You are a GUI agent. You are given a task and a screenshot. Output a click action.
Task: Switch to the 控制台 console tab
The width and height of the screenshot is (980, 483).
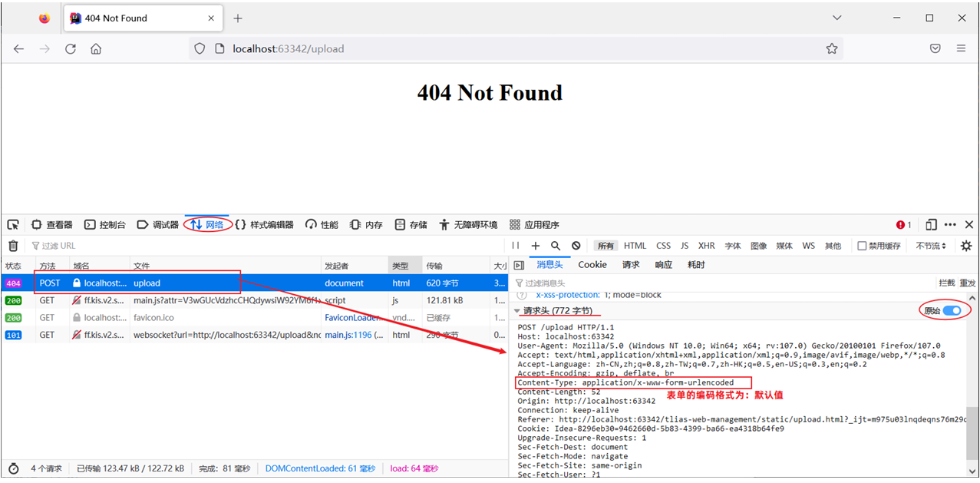click(x=105, y=225)
